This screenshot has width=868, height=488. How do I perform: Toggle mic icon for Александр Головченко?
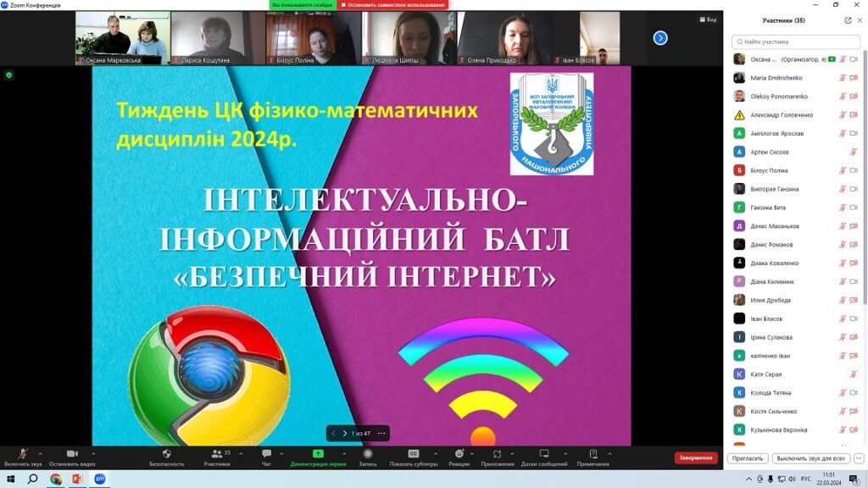[x=842, y=115]
